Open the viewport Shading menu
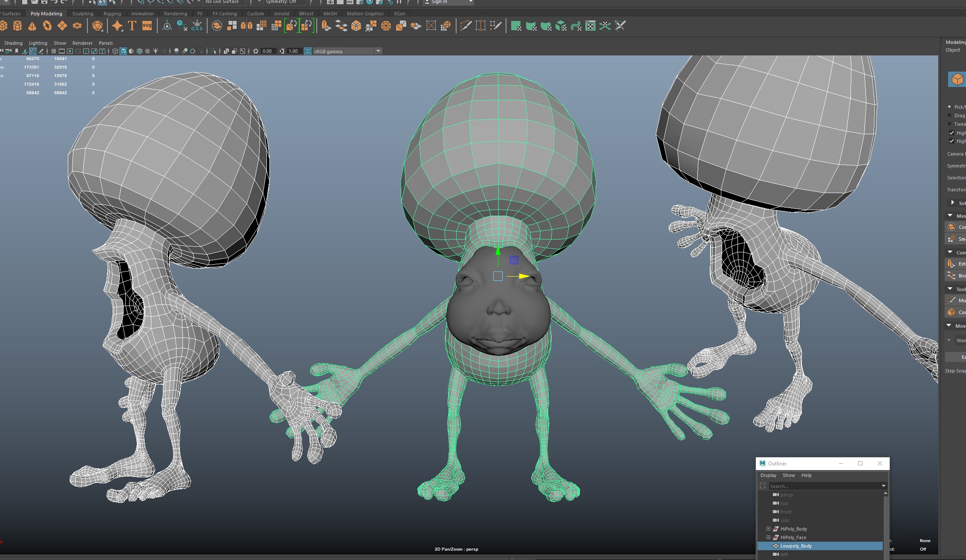 (x=13, y=43)
